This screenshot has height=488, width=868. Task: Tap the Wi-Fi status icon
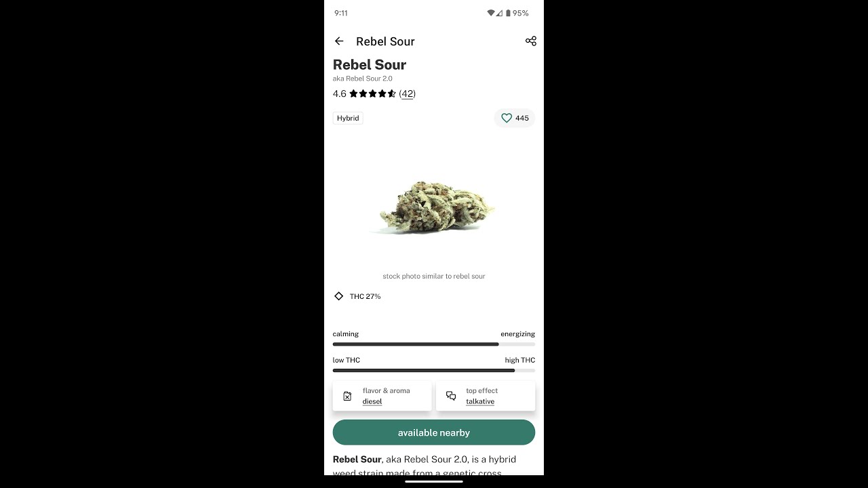point(491,13)
